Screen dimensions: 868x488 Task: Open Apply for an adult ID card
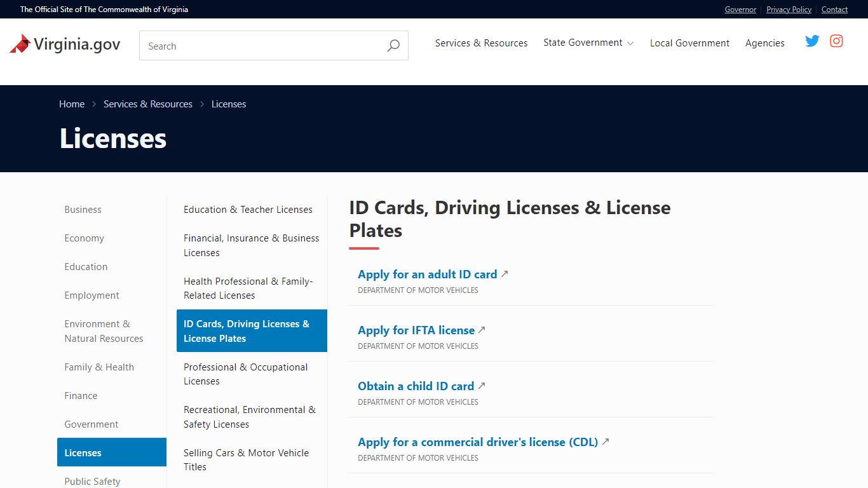pos(427,274)
